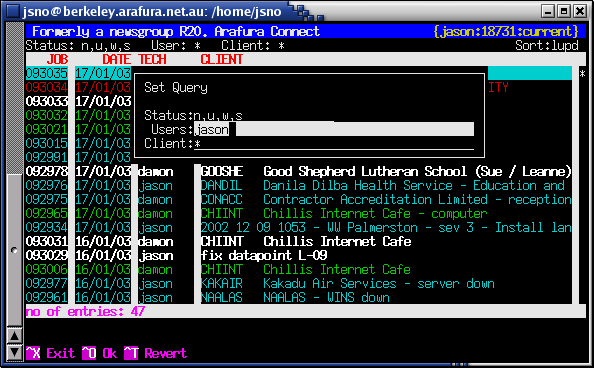Click the vertical scrollbar thumb
Screen dimensions: 594x368
tap(14, 250)
